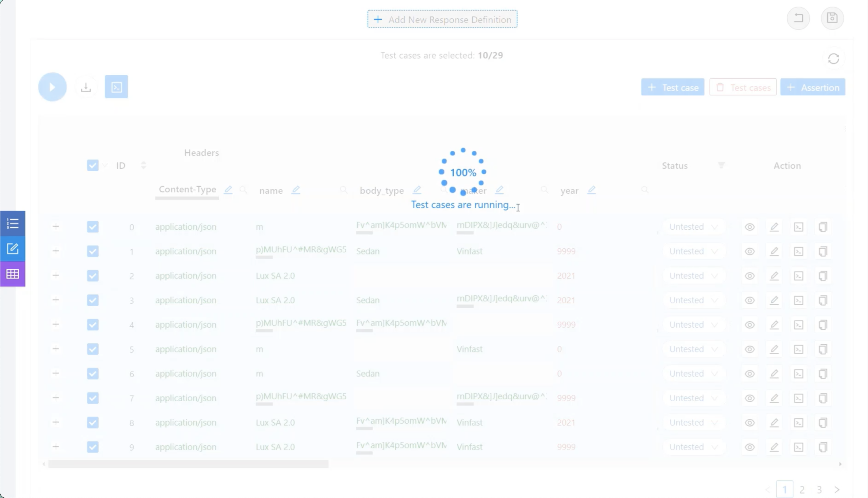Screen dimensions: 868x498
Task: Open the Untested status dropdown for row 1
Action: (x=693, y=251)
